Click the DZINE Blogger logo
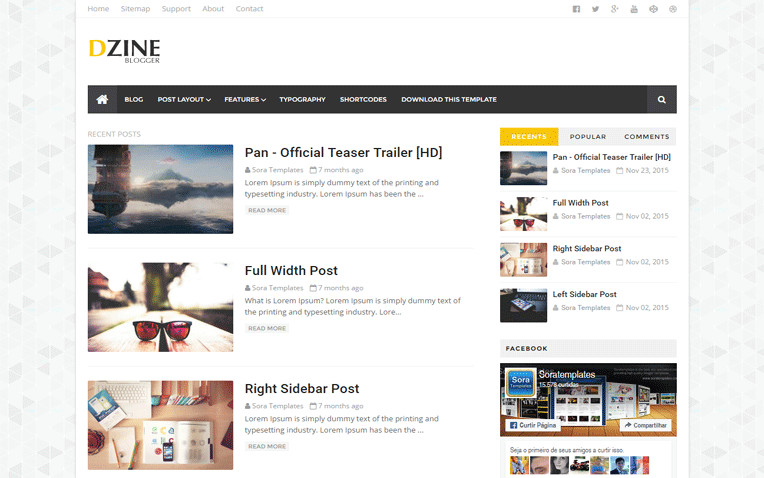Screen dimensions: 764x478 [124, 49]
